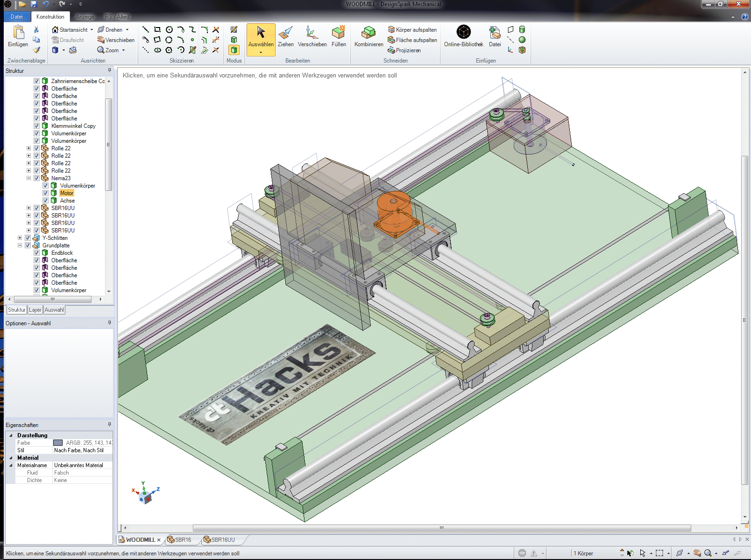Screen dimensions: 751x560
Task: Open the Farbe color swatch in Eigenschaften
Action: (x=58, y=442)
